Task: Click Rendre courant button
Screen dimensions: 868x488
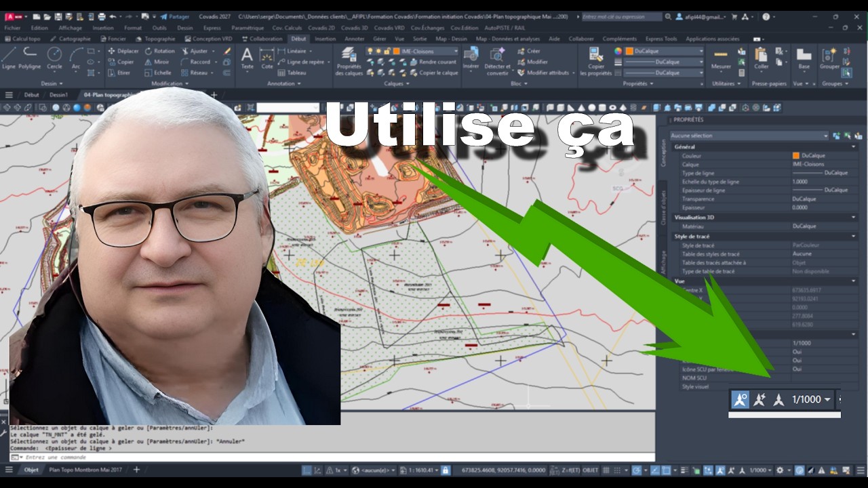Action: click(x=433, y=62)
